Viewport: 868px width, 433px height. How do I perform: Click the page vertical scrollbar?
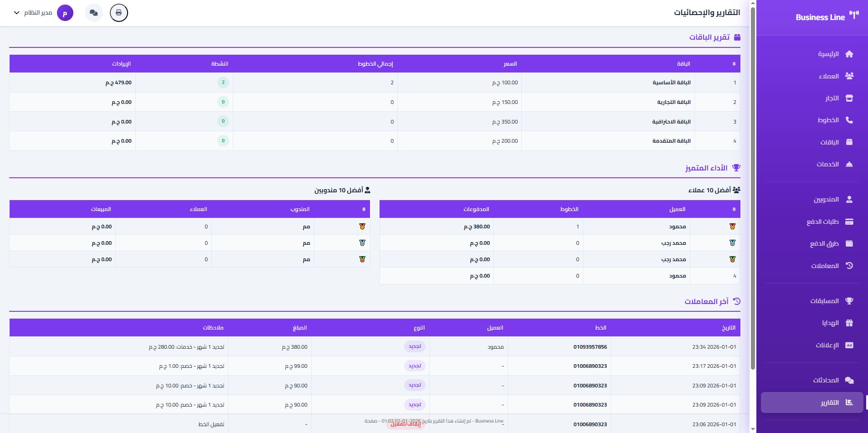coord(753,182)
